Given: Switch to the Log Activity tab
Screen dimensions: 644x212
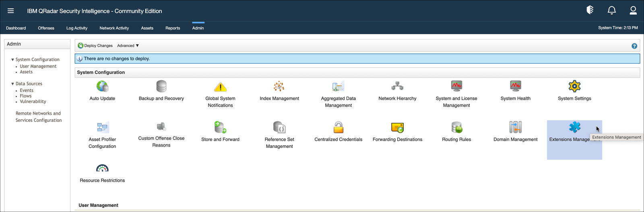Looking at the screenshot, I should pos(77,28).
